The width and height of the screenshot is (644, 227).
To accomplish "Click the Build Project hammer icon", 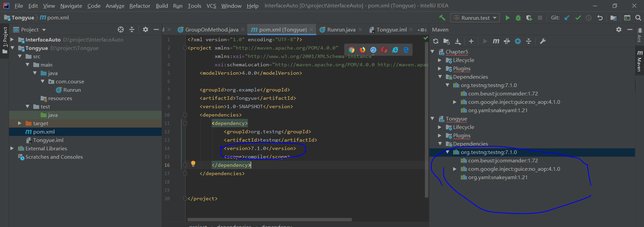I will [x=442, y=18].
